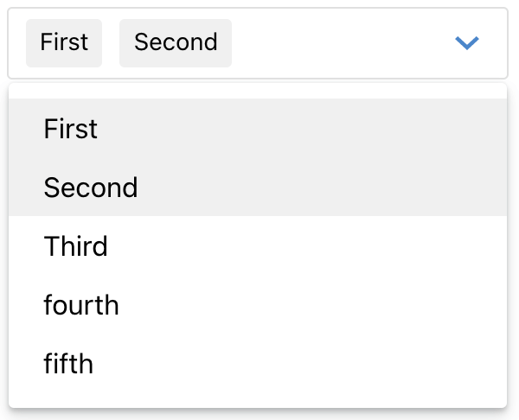The image size is (519, 420).
Task: Click the 'fourth' row in the options panel
Action: coord(81,305)
